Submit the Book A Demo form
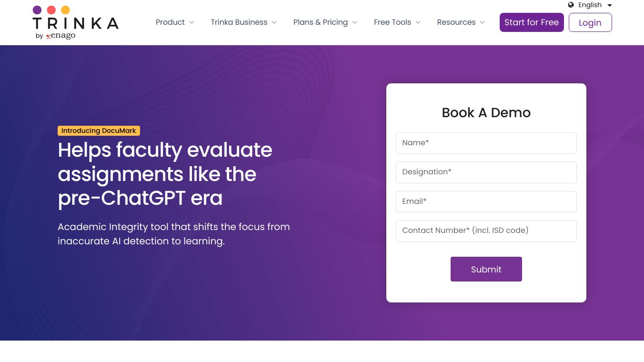 [x=486, y=269]
